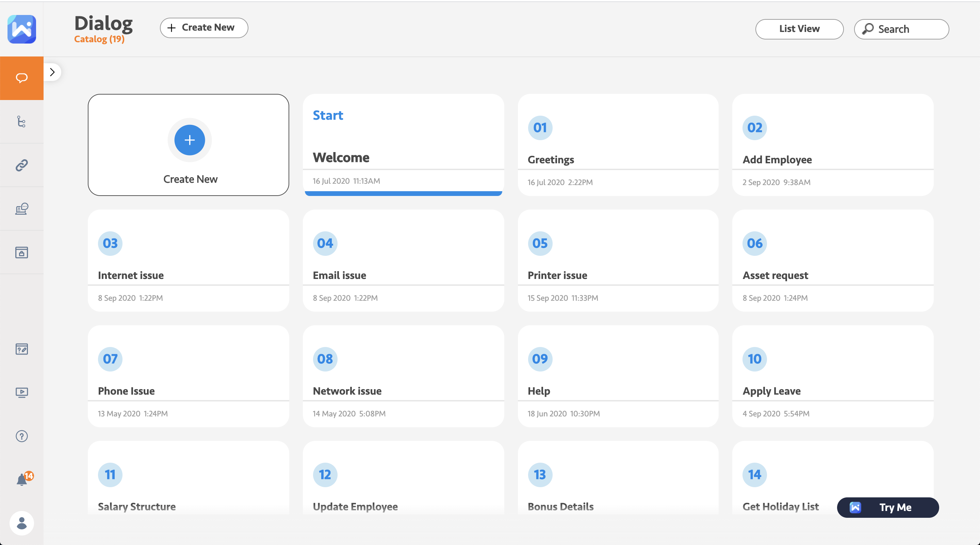Click the Create New button in header
The height and width of the screenshot is (545, 980).
point(204,28)
